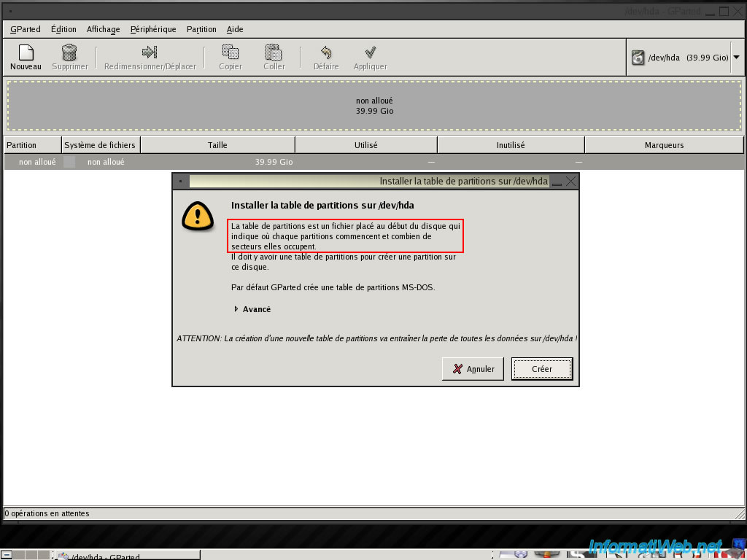This screenshot has height=560, width=747.
Task: Click the Marqueurs column header
Action: [664, 145]
